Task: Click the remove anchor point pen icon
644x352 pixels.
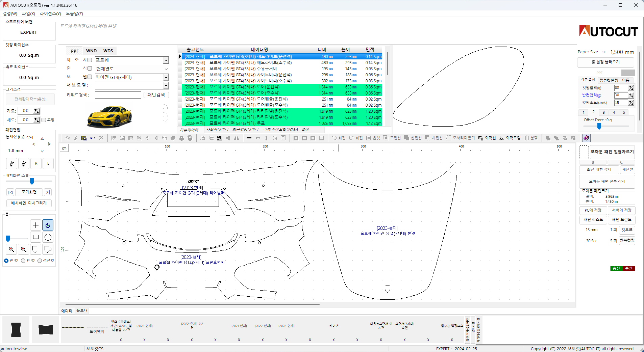Action: [24, 164]
